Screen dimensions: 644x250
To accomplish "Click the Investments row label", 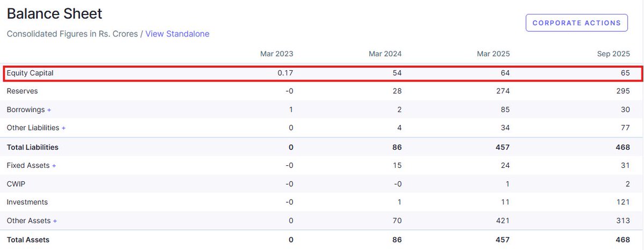I will coord(27,202).
